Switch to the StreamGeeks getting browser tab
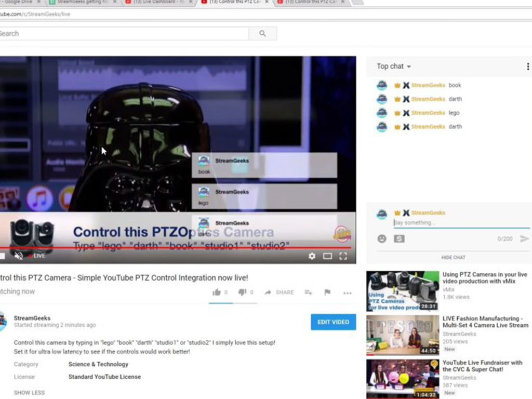Viewport: 532px width, 399px height. click(x=82, y=2)
